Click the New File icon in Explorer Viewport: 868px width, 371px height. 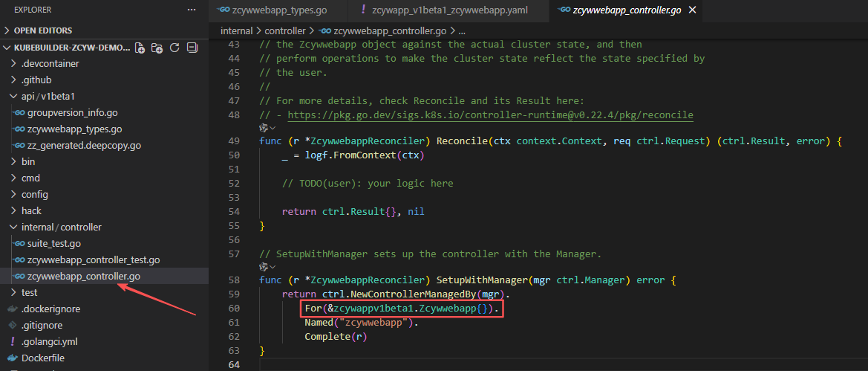pyautogui.click(x=139, y=48)
